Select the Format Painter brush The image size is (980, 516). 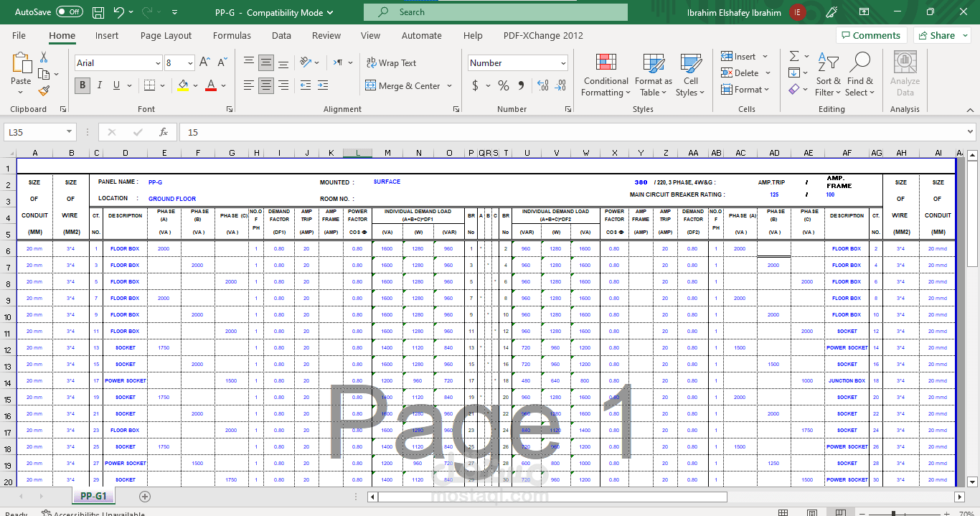pyautogui.click(x=44, y=90)
